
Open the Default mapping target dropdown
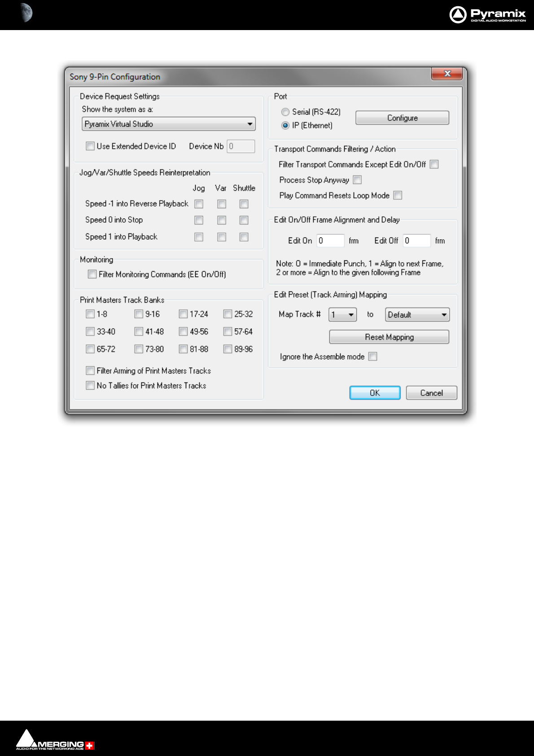[417, 315]
